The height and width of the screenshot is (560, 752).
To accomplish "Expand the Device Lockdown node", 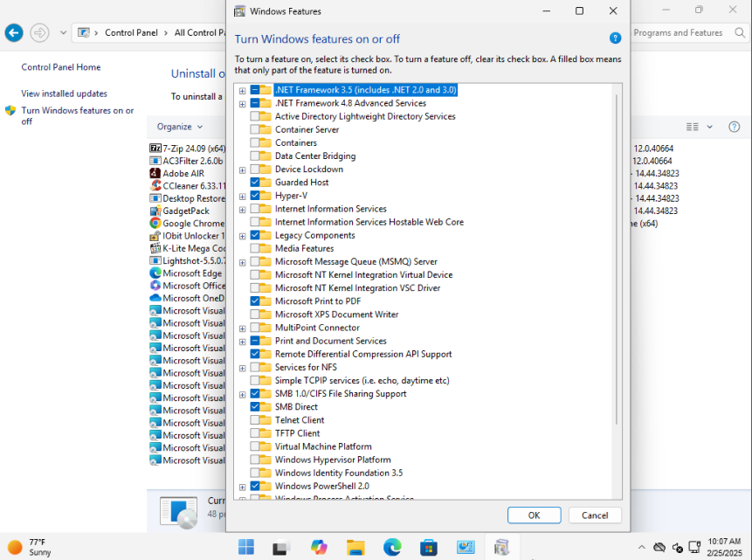I will [243, 169].
